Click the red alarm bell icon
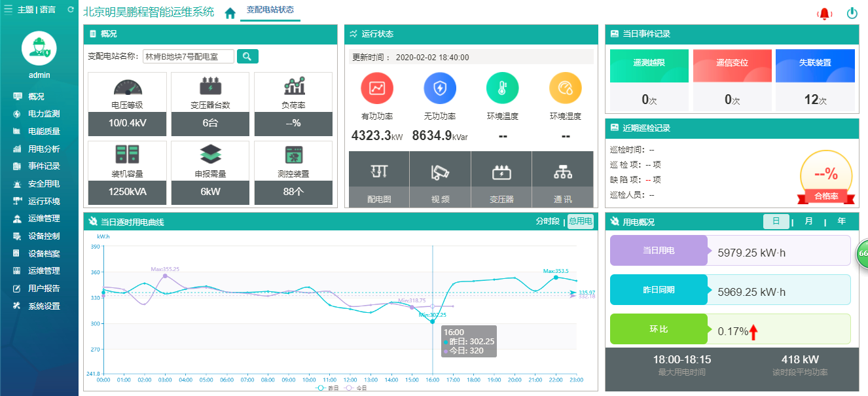868x396 pixels. pos(824,13)
